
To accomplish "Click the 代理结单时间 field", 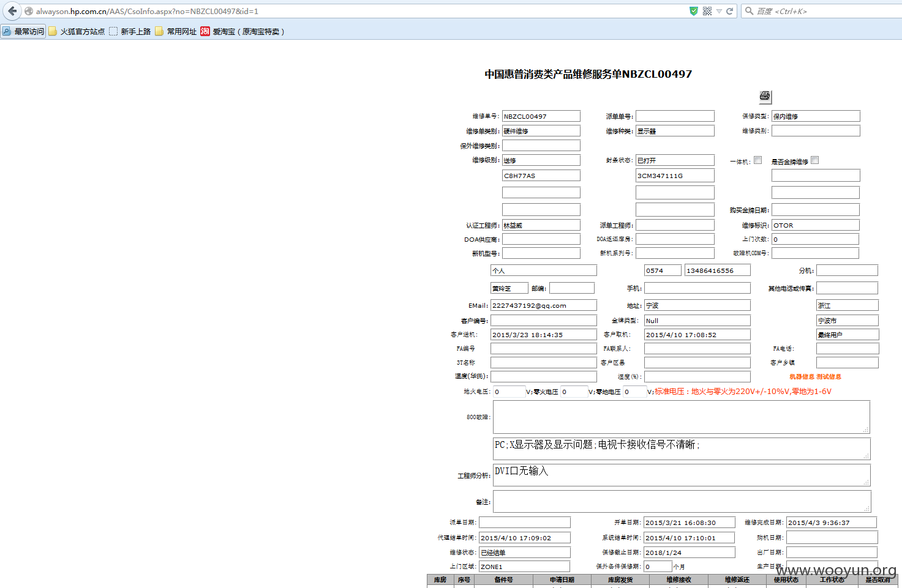I will [x=525, y=538].
